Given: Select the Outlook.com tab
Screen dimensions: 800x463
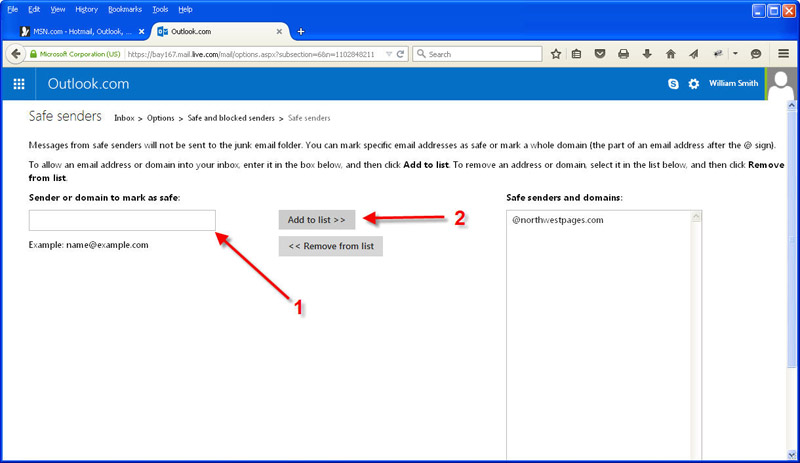Looking at the screenshot, I should pyautogui.click(x=219, y=32).
